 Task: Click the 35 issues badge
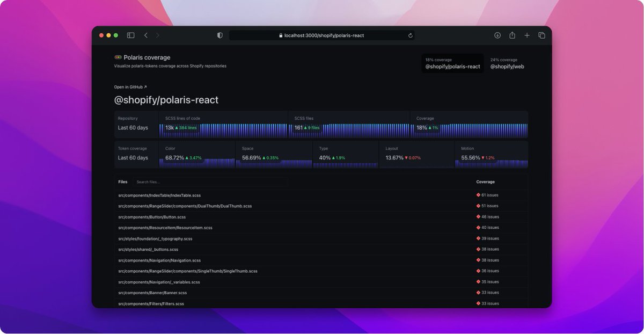point(488,282)
